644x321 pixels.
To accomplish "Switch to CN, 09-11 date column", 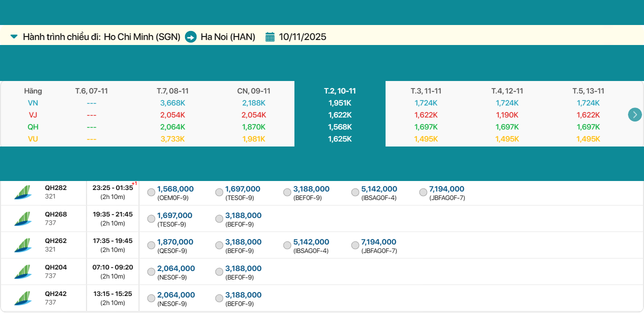I will coord(253,91).
